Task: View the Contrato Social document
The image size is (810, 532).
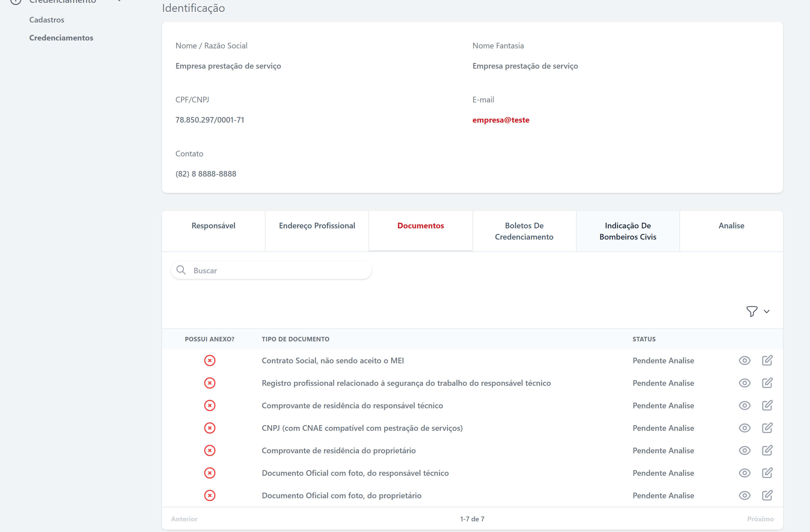Action: [744, 360]
